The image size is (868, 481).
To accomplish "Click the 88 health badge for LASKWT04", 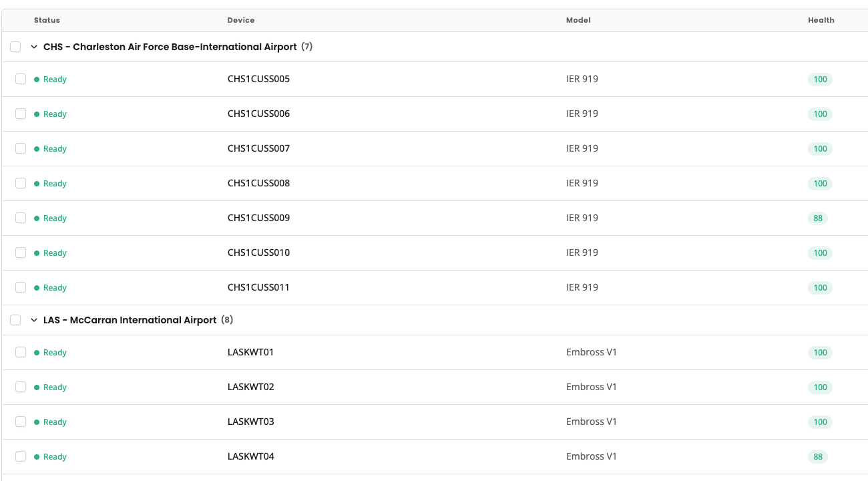I will (x=818, y=456).
